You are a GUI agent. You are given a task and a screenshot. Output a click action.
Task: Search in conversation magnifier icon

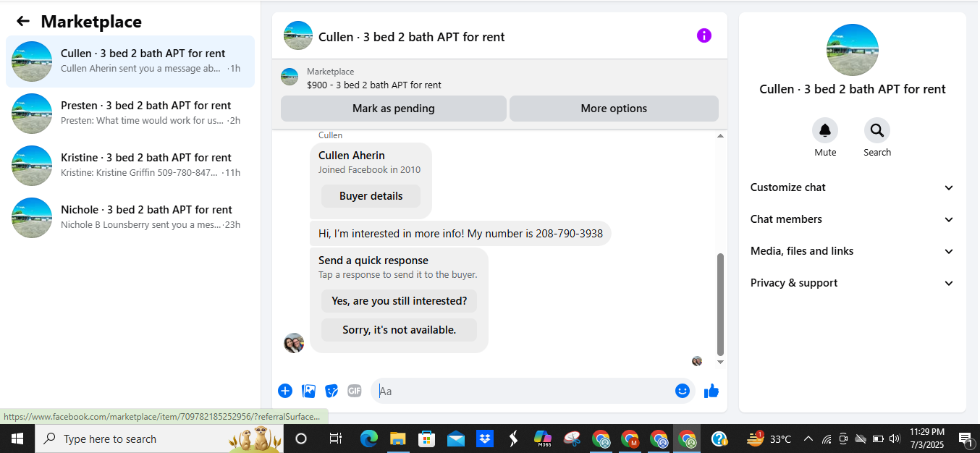coord(877,130)
